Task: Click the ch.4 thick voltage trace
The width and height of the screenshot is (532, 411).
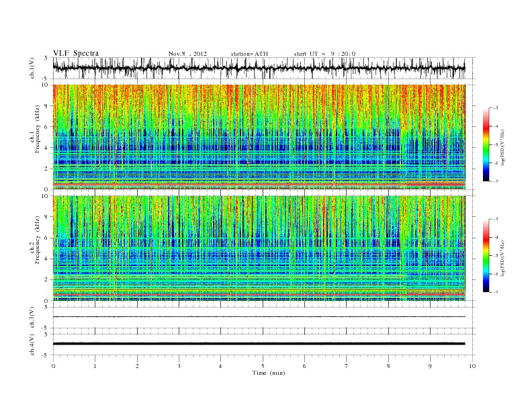Action: [259, 344]
